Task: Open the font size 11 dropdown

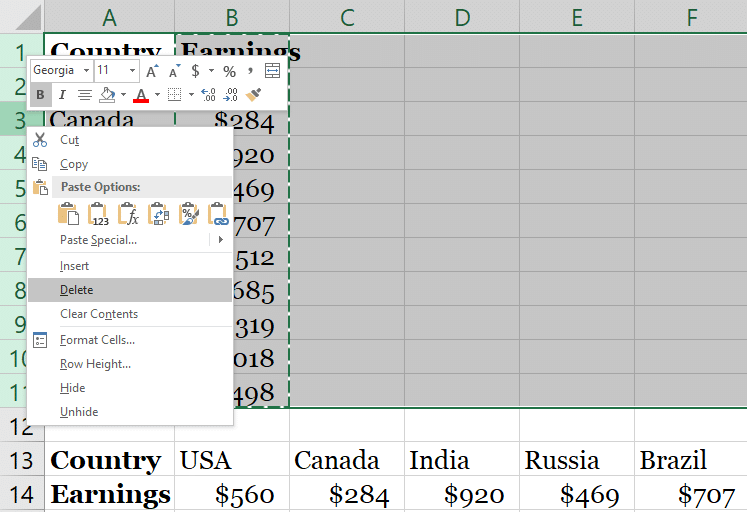Action: [x=132, y=71]
